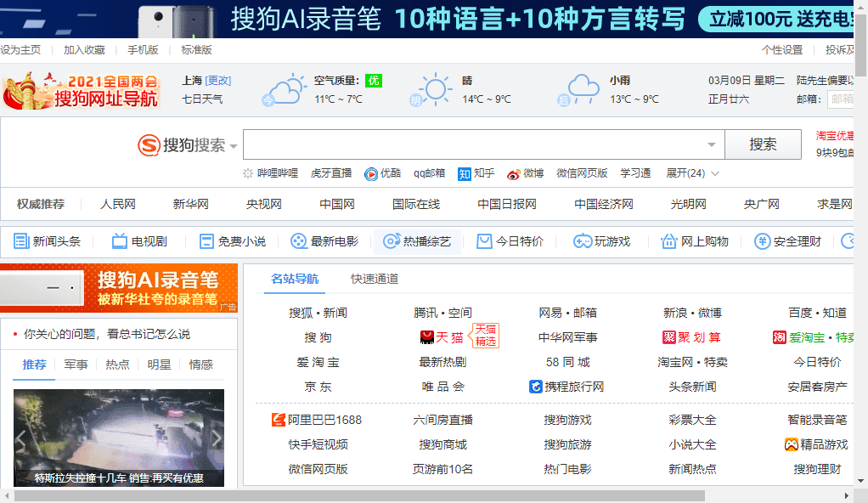Click the scroll-down arrow of vertical scrollbar
Viewport: 868px width, 503px height.
point(861,481)
